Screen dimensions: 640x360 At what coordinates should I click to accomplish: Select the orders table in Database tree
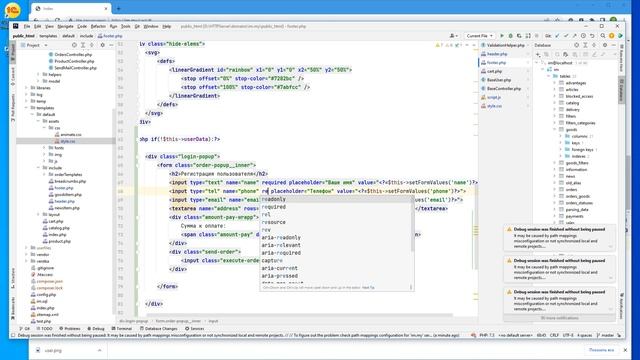[571, 189]
